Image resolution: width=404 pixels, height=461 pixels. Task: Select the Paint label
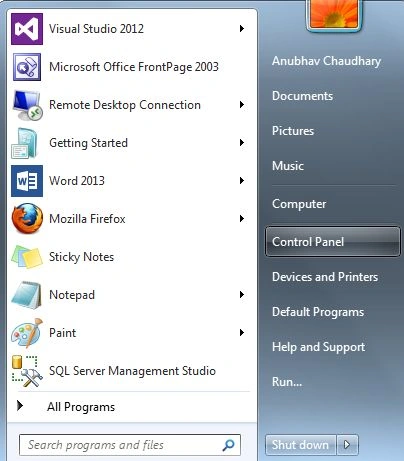click(62, 333)
